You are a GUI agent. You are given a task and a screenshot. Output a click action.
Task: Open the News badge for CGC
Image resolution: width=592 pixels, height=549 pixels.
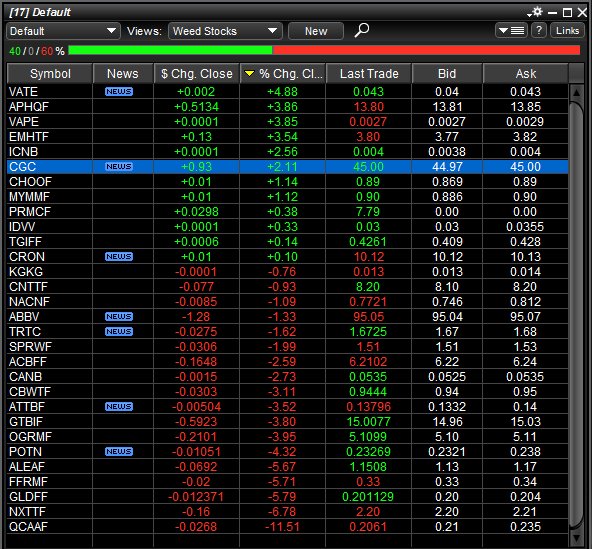(x=119, y=167)
